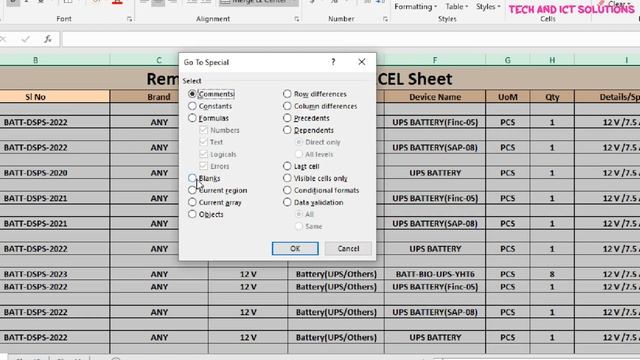Select Direct only under Dependents
The width and height of the screenshot is (640, 360).
[318, 142]
